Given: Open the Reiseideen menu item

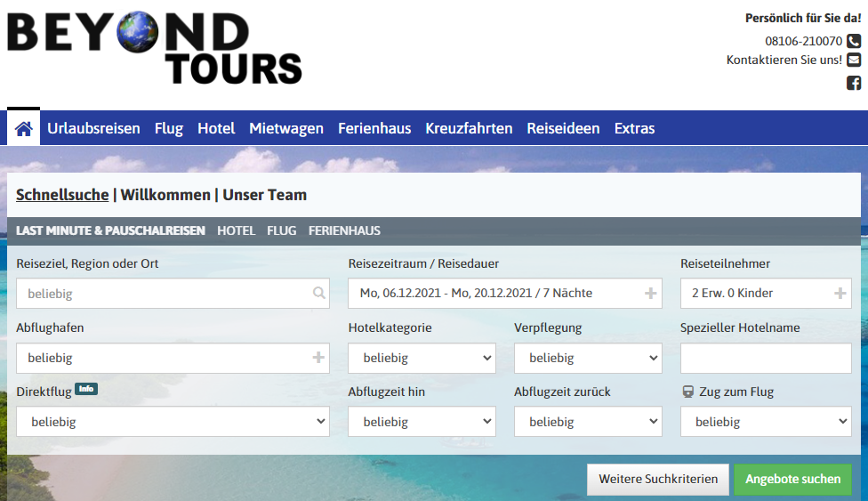Looking at the screenshot, I should pos(563,128).
